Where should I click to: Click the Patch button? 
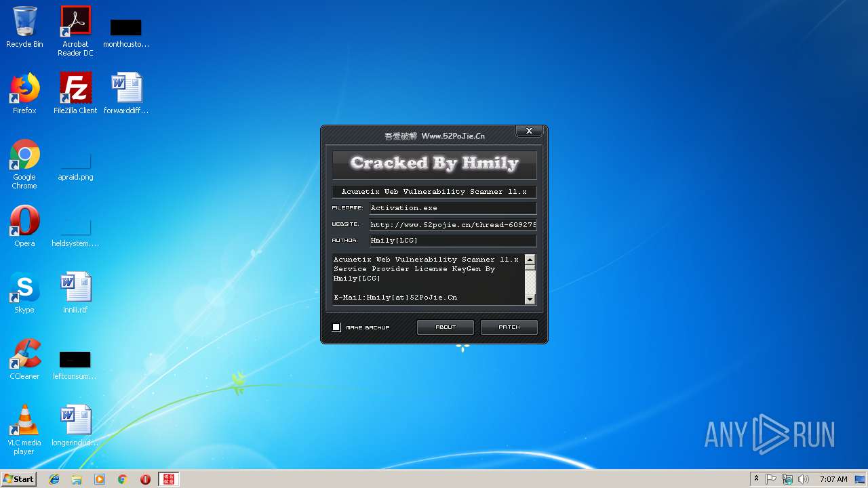509,327
